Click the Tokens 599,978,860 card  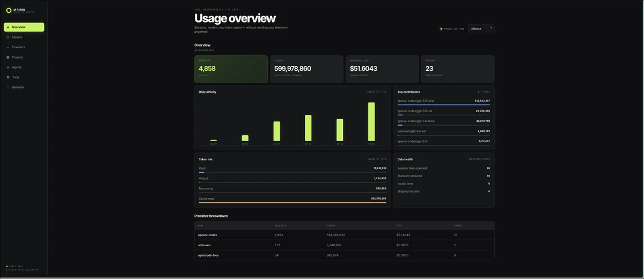[x=306, y=69]
